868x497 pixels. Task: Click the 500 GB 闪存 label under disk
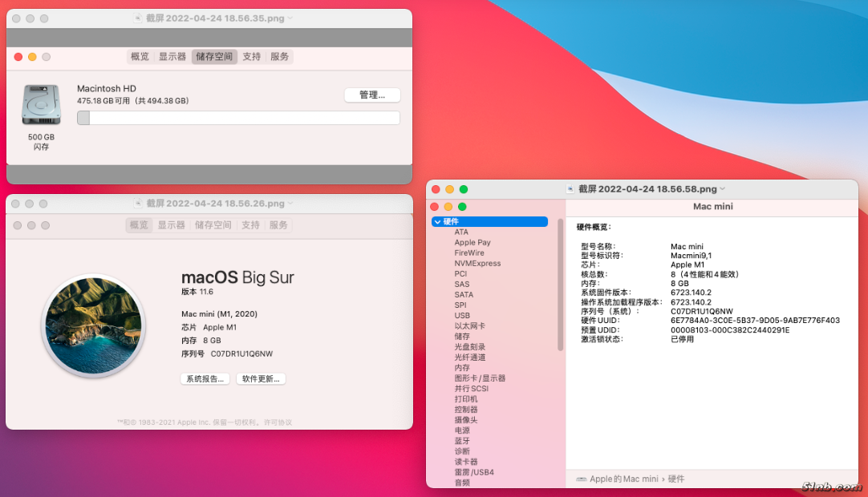pyautogui.click(x=41, y=142)
